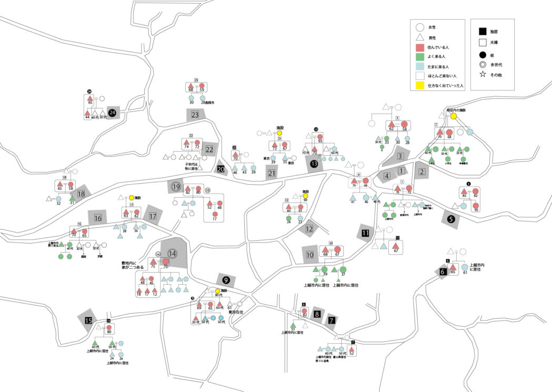Click the black circle house marker 13

[x=315, y=164]
